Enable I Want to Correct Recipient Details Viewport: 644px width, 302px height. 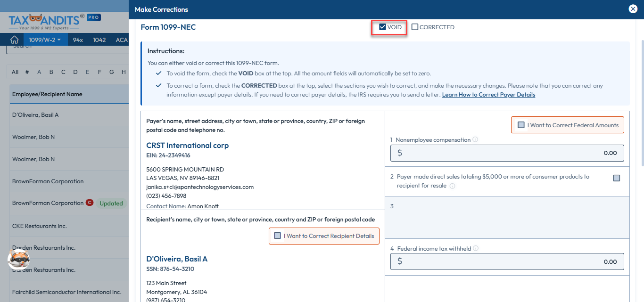pos(277,236)
